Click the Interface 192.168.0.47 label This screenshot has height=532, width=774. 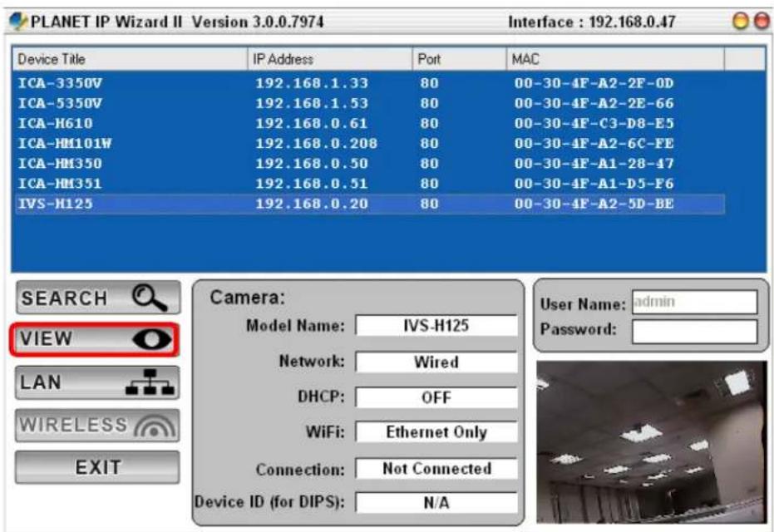pos(592,22)
